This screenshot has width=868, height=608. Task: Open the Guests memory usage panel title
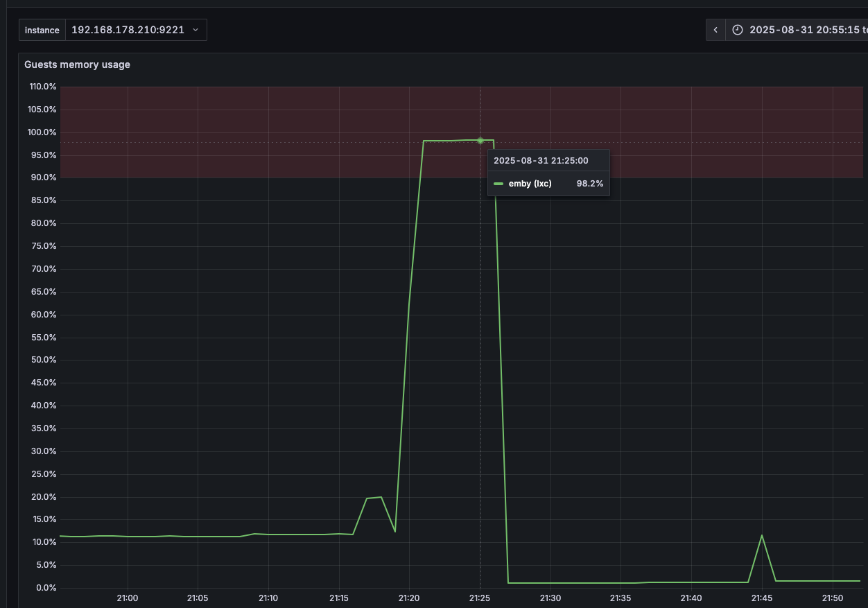tap(77, 64)
